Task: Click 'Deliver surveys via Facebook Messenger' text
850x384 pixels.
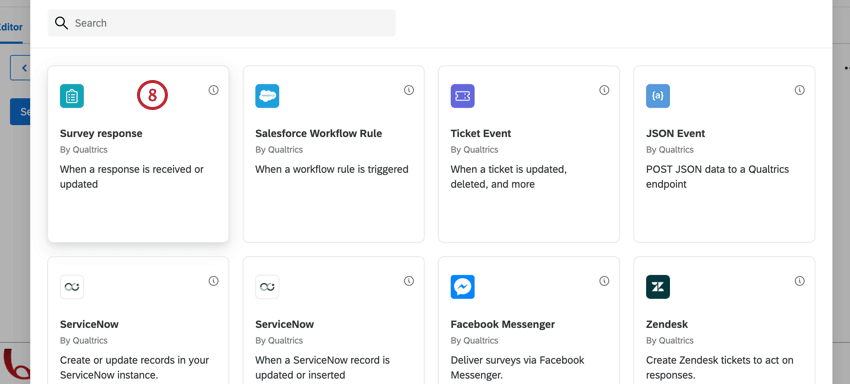Action: (x=518, y=368)
